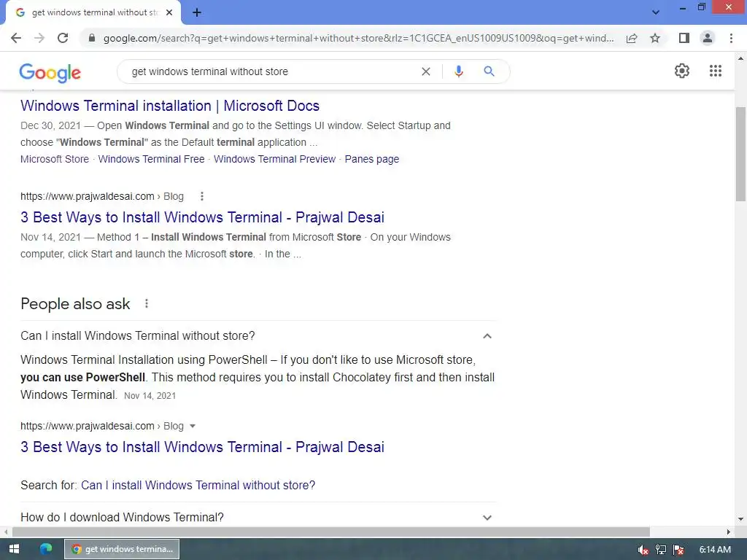Click 'https://www.prajwaldesai.com › Blog' above first result

[x=102, y=196]
